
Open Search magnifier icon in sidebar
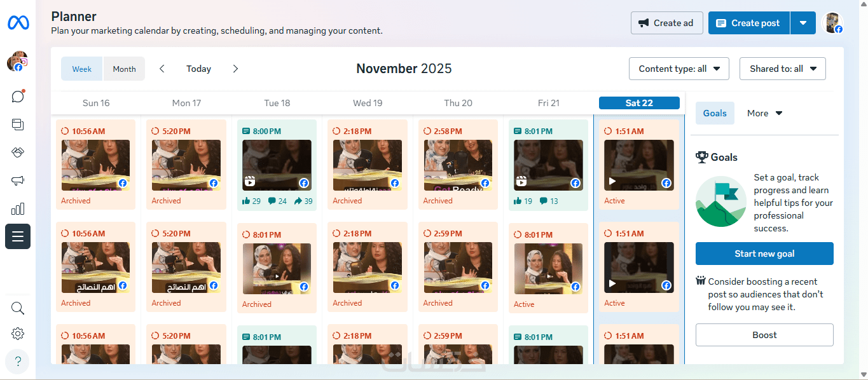click(18, 308)
